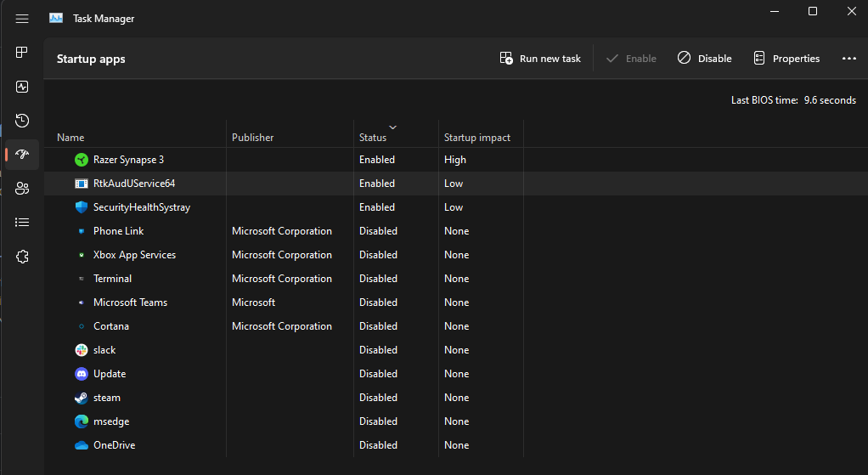Select the slack row name
The image size is (868, 475).
pyautogui.click(x=104, y=350)
